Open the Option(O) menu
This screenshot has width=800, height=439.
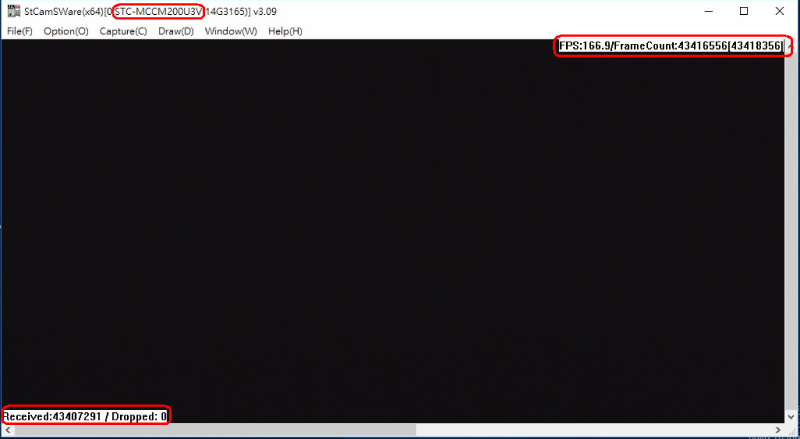coord(65,31)
